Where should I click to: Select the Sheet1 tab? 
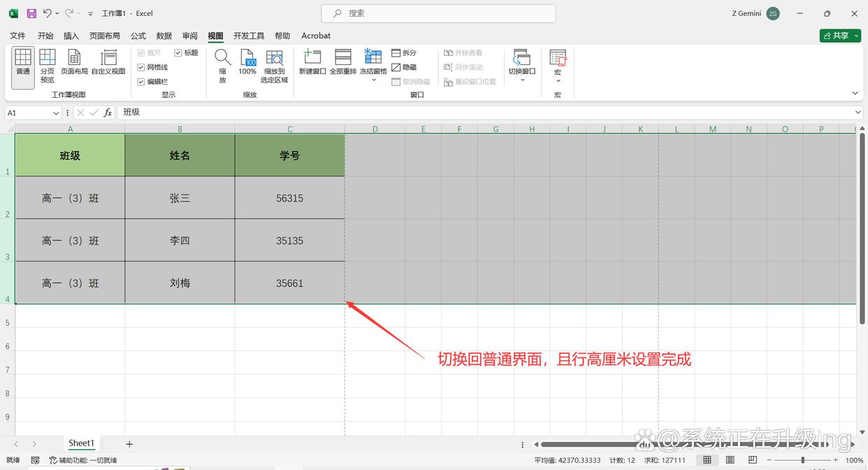(x=81, y=443)
